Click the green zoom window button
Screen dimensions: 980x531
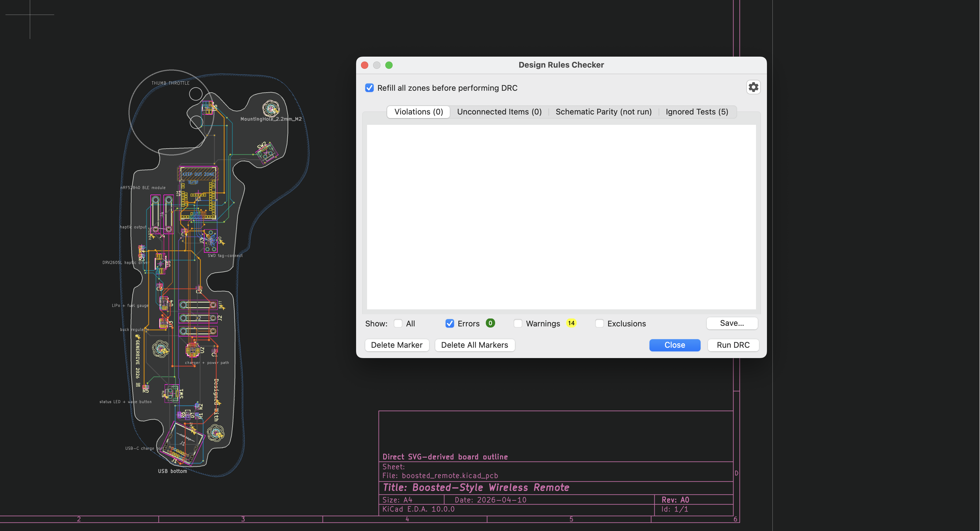pyautogui.click(x=389, y=65)
